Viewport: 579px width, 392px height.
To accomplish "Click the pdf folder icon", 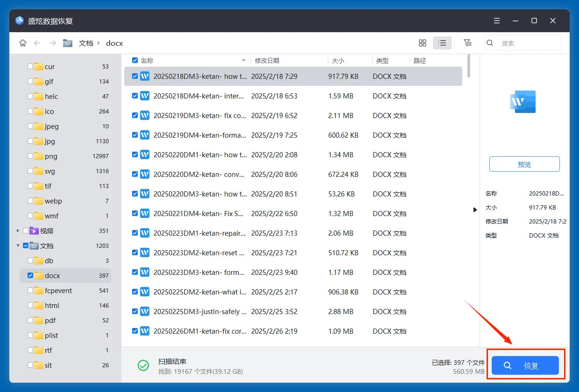I will [x=38, y=321].
